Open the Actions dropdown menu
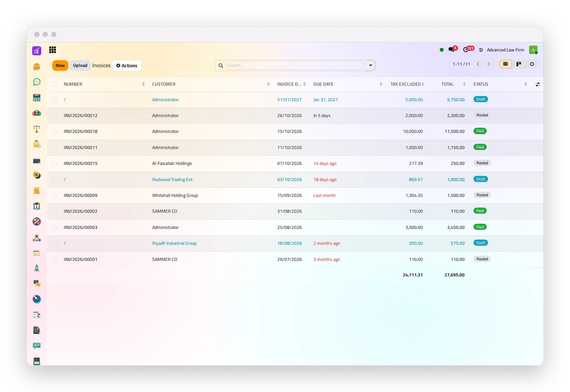570x392 pixels. click(x=127, y=66)
